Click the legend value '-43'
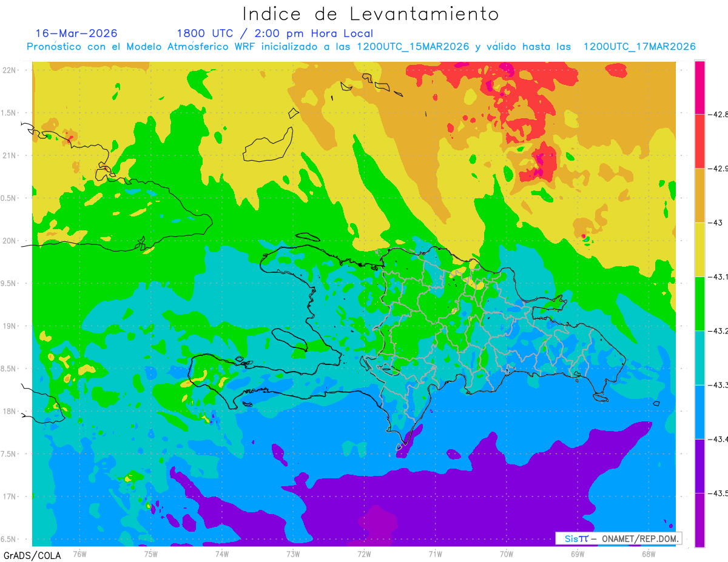The height and width of the screenshot is (562, 728). [716, 222]
